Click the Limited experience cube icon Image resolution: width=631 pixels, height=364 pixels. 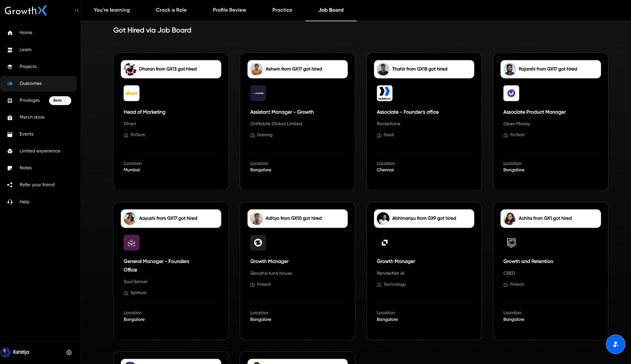pyautogui.click(x=10, y=151)
